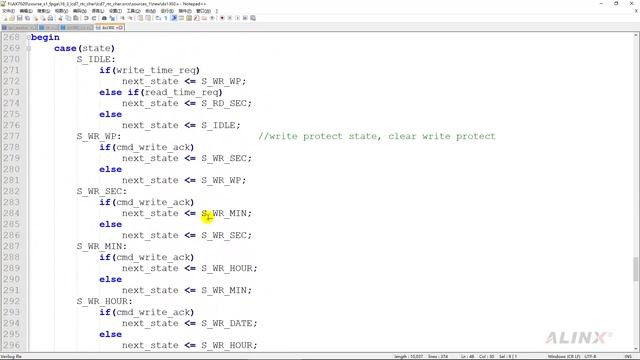Click the scrollbar up arrow
This screenshot has width=640, height=360.
click(636, 36)
